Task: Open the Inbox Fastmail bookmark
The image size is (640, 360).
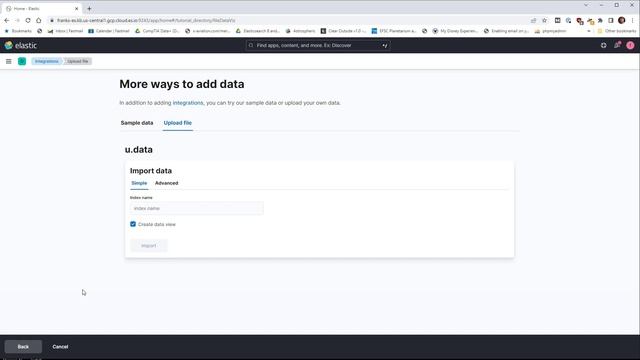Action: pyautogui.click(x=65, y=31)
